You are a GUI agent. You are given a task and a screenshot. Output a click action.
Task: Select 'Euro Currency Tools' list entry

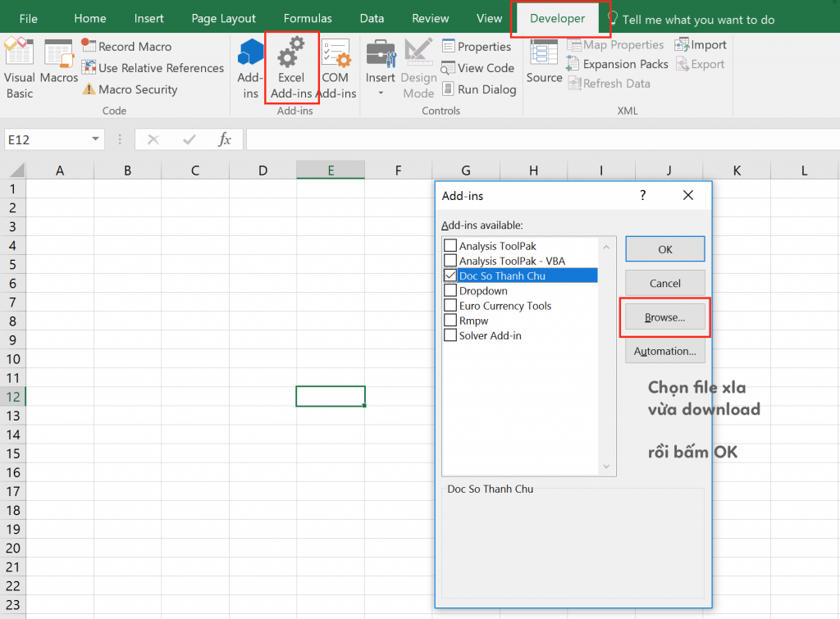click(505, 306)
